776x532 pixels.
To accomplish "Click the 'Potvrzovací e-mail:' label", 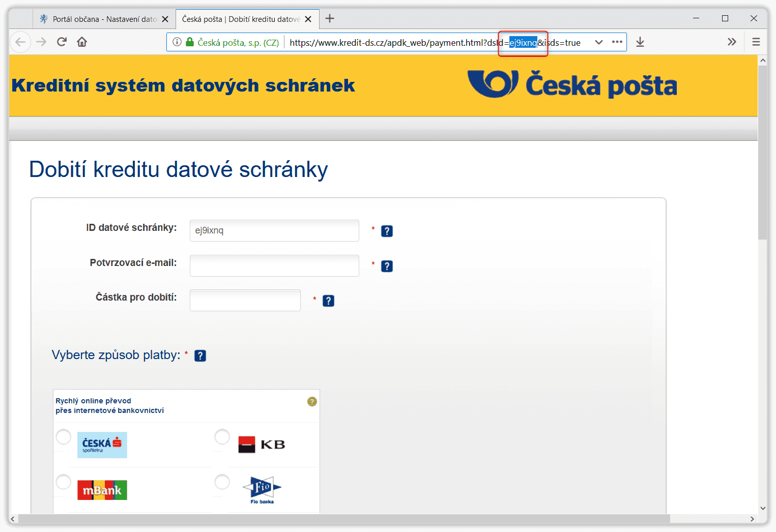I will (x=133, y=263).
